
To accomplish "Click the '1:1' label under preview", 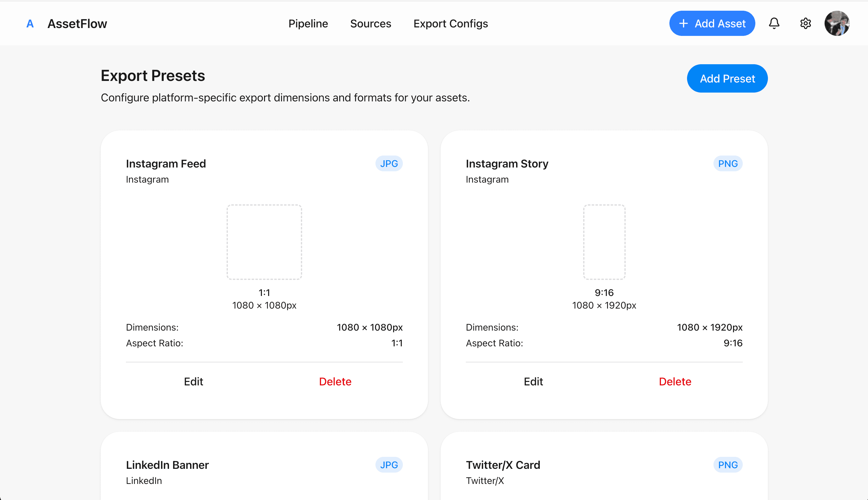I will (x=264, y=293).
